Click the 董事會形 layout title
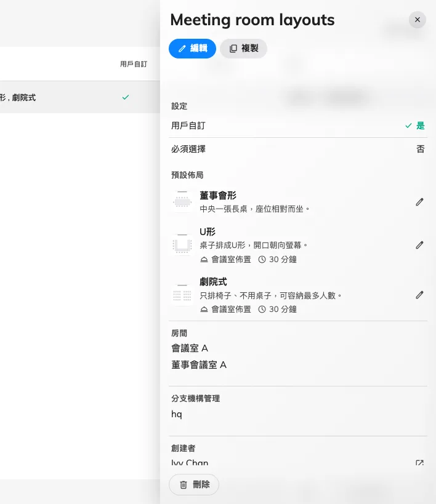Viewport: 436px width, 504px height. (x=218, y=195)
